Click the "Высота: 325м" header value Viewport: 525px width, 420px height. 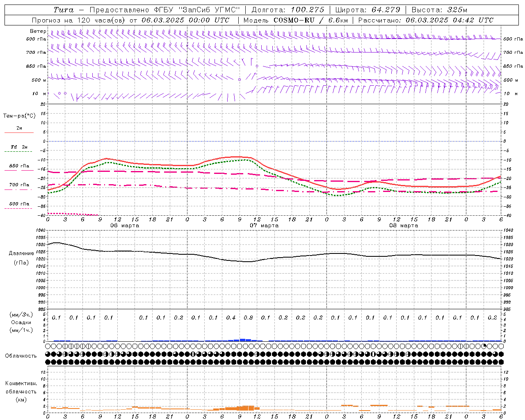pos(439,10)
